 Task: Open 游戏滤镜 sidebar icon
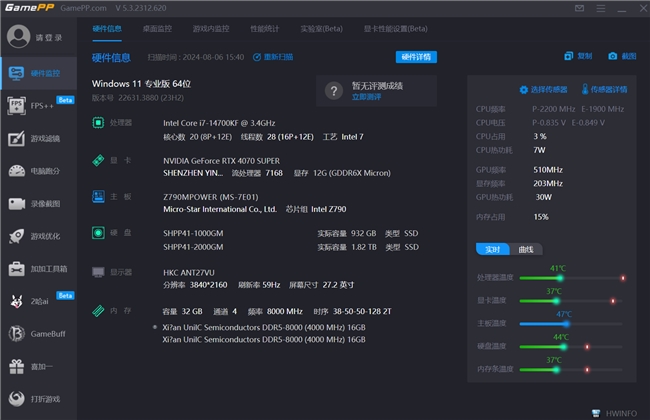(x=16, y=138)
